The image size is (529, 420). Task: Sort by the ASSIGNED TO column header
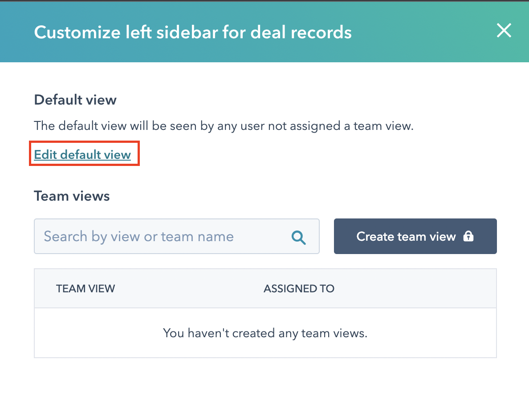(299, 289)
